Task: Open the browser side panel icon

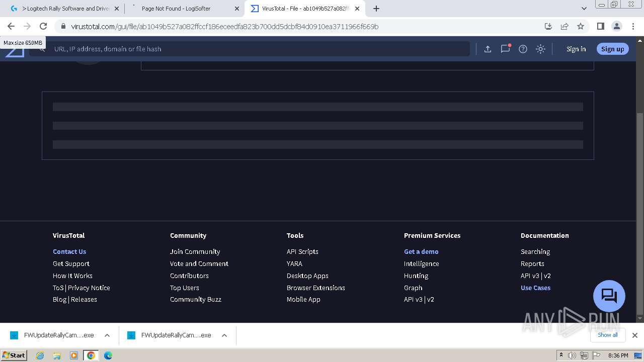Action: [x=600, y=26]
